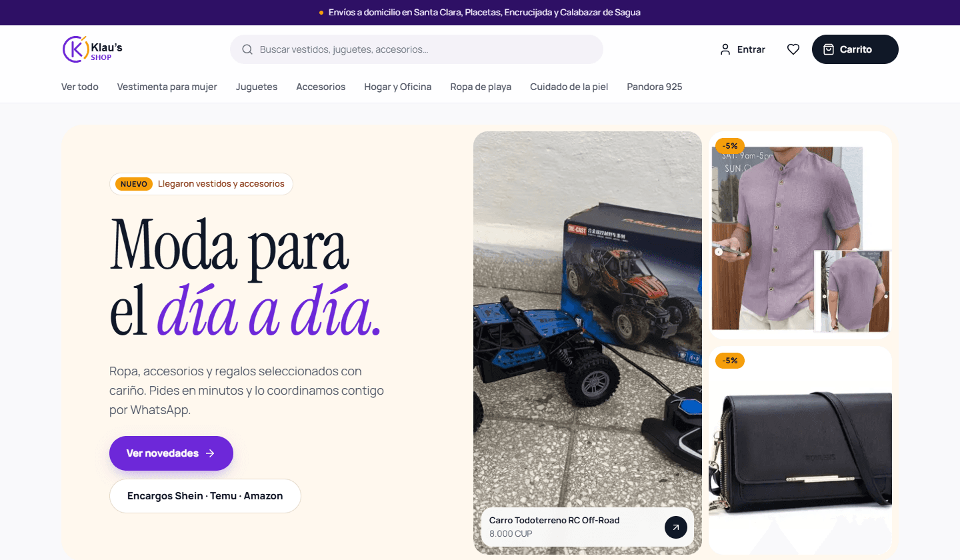Click the -5% badge on the black bag
Image resolution: width=960 pixels, height=560 pixels.
(x=730, y=361)
